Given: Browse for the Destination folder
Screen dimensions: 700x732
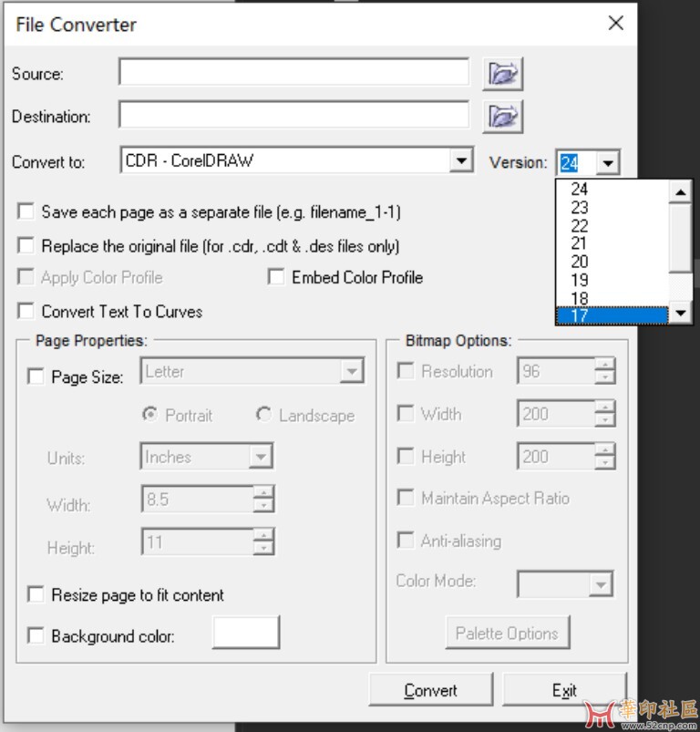Looking at the screenshot, I should tap(502, 117).
